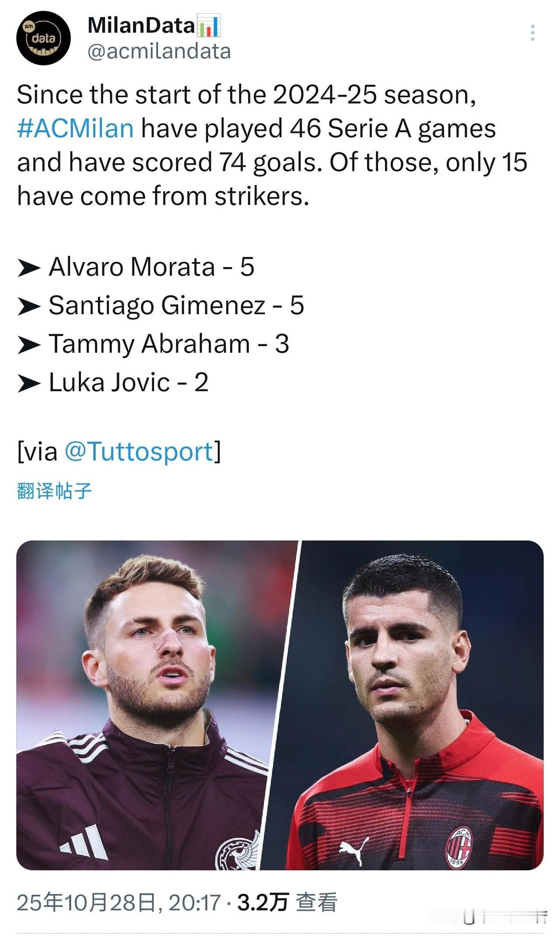The width and height of the screenshot is (560, 936).
Task: Open the three-dot more options menu
Action: tap(532, 33)
